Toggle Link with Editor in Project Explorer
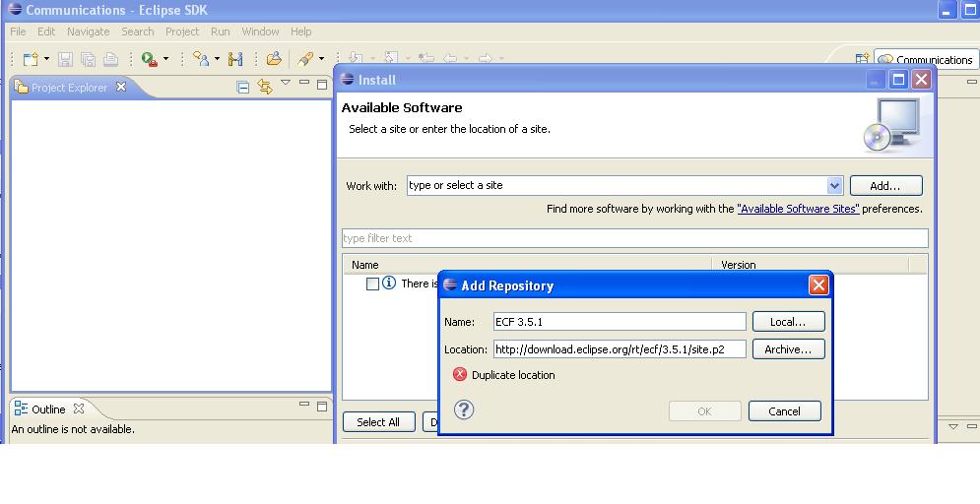The height and width of the screenshot is (504, 980). [265, 87]
